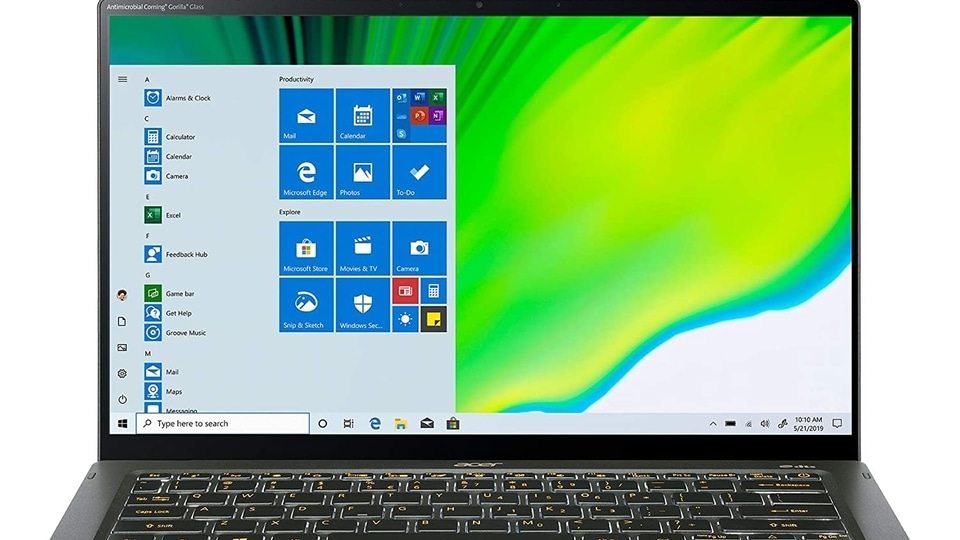Open Get Help app
This screenshot has width=960, height=540.
[x=168, y=313]
